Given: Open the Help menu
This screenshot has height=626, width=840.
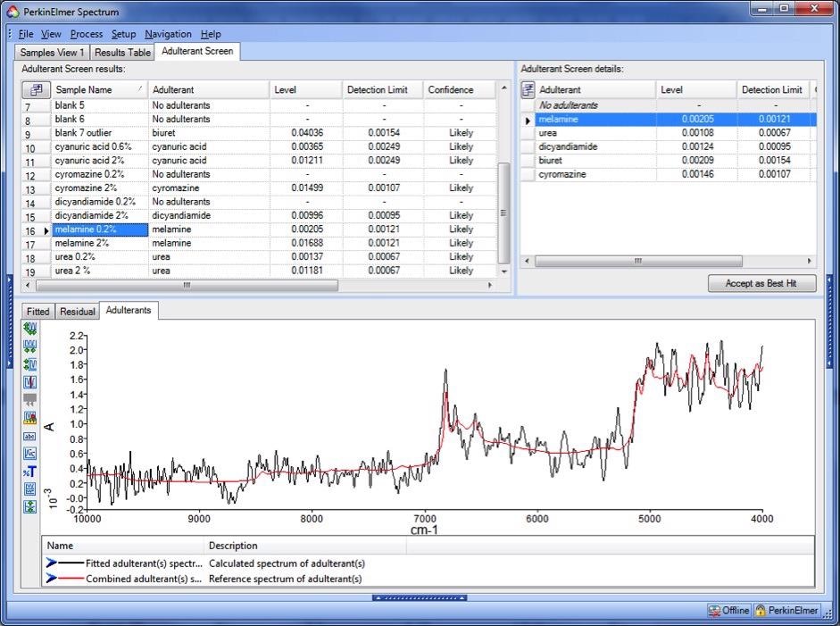Looking at the screenshot, I should tap(211, 34).
